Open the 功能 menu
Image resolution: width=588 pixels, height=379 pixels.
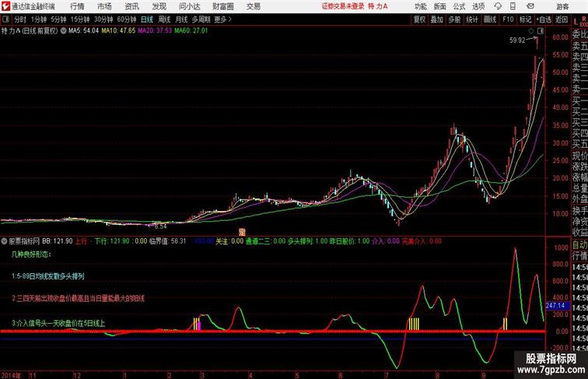[x=420, y=6]
